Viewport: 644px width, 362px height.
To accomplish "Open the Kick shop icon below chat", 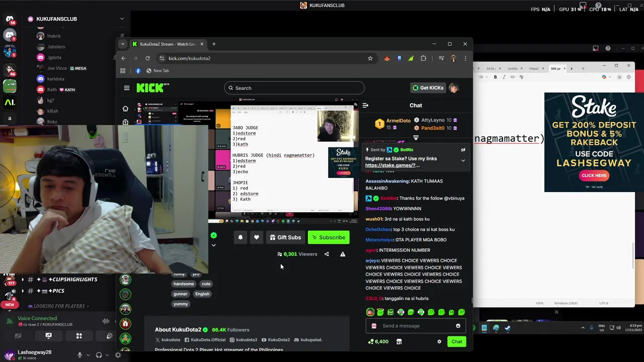I will coord(399,342).
